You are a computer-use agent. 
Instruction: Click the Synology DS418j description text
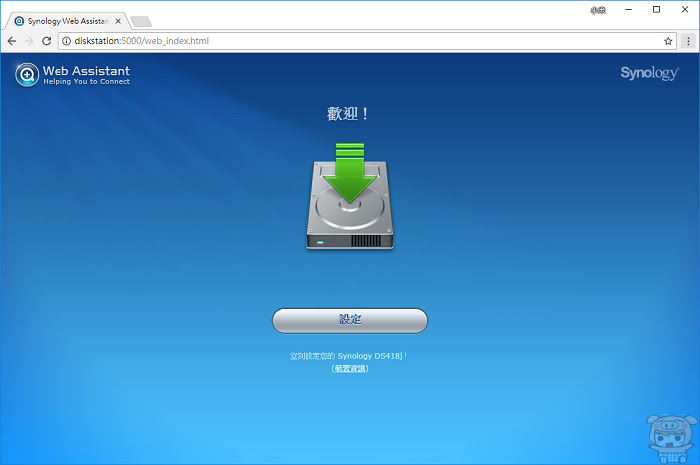point(348,356)
